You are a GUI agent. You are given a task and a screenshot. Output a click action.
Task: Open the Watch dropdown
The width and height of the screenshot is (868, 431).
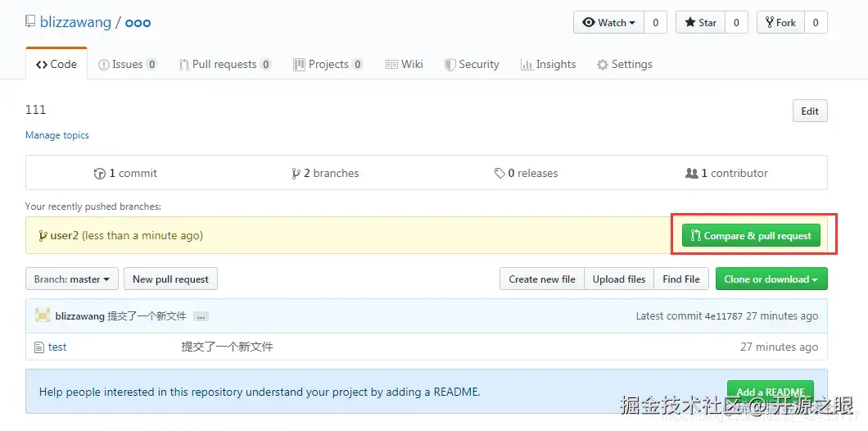coord(608,23)
